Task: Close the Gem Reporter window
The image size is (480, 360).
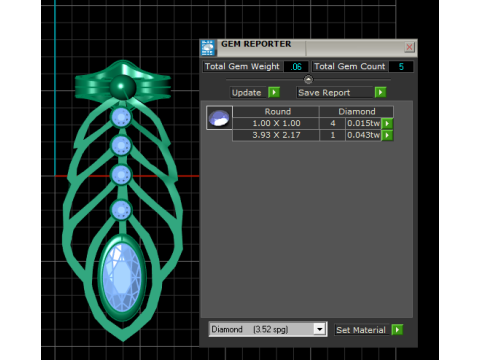Action: tap(409, 47)
